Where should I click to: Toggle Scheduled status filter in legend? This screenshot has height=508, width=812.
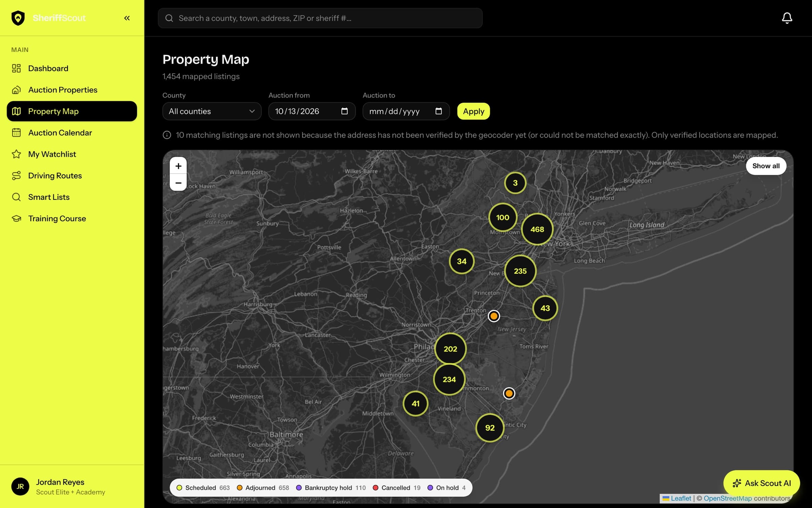coord(203,488)
